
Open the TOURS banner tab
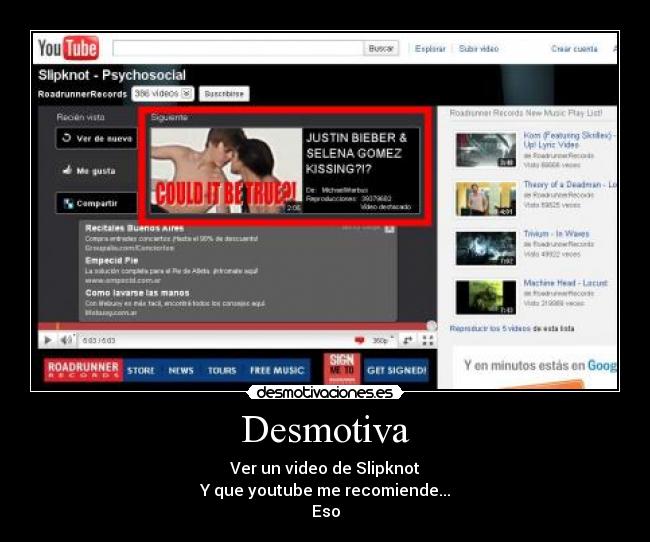222,370
